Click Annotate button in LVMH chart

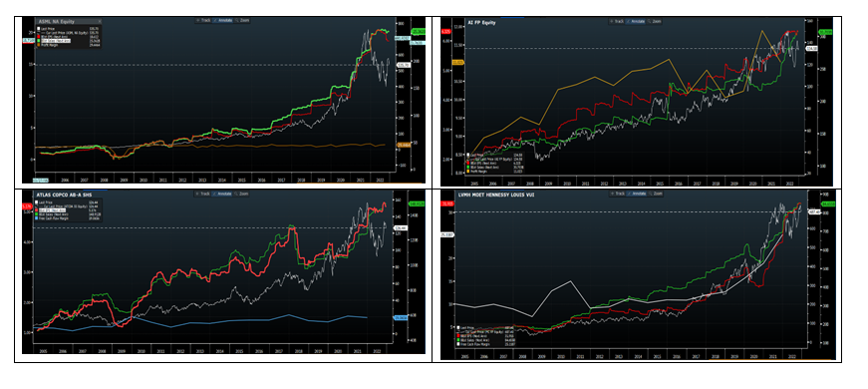[x=637, y=194]
